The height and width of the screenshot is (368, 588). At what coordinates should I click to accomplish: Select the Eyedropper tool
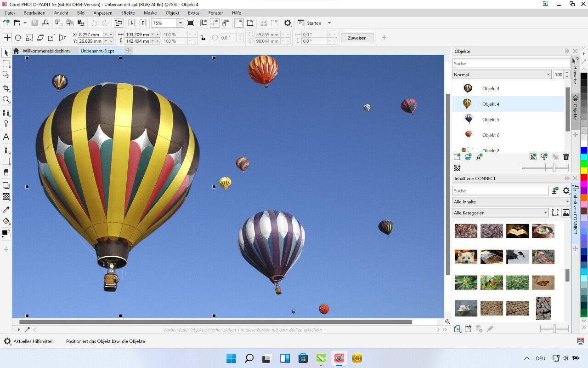6,210
